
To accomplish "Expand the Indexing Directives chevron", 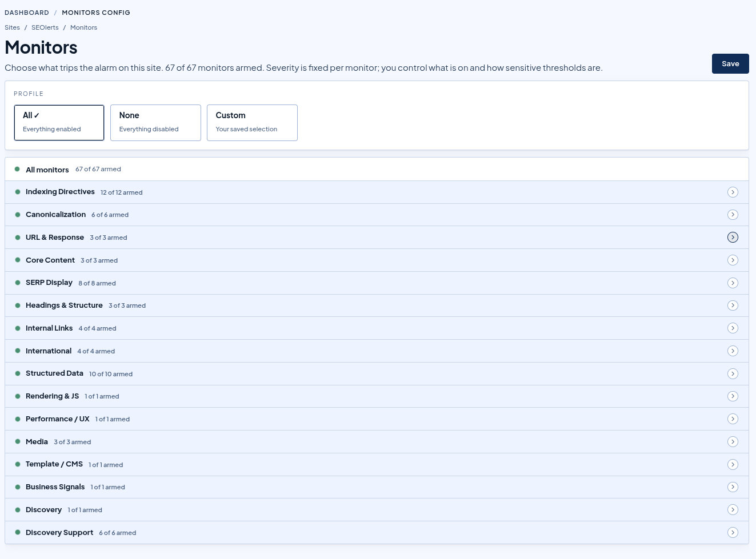I will (733, 192).
